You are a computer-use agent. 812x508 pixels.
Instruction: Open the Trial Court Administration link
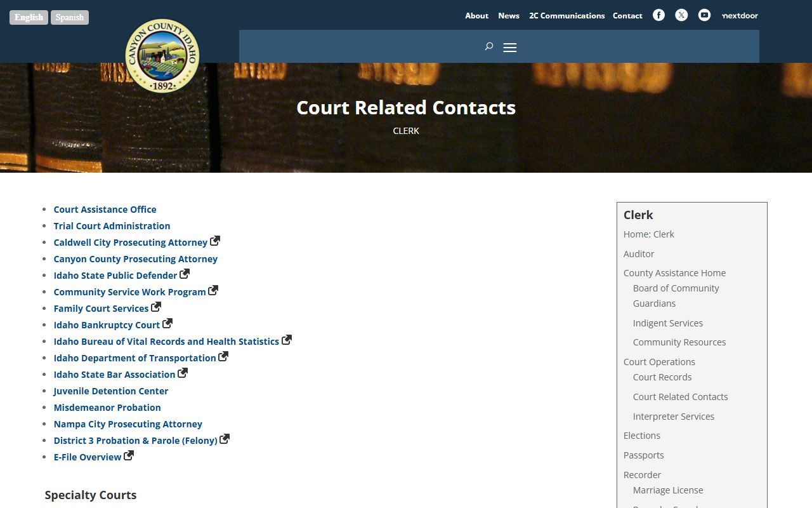click(x=112, y=226)
